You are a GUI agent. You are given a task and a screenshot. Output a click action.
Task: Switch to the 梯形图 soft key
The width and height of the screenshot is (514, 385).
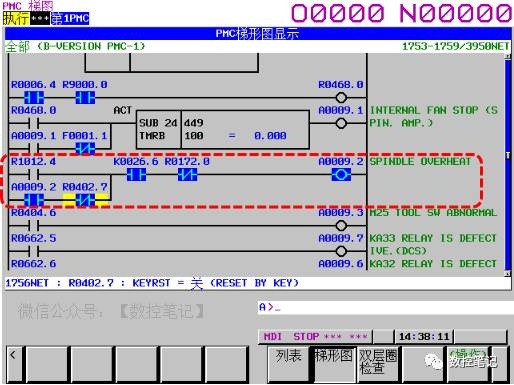click(334, 364)
